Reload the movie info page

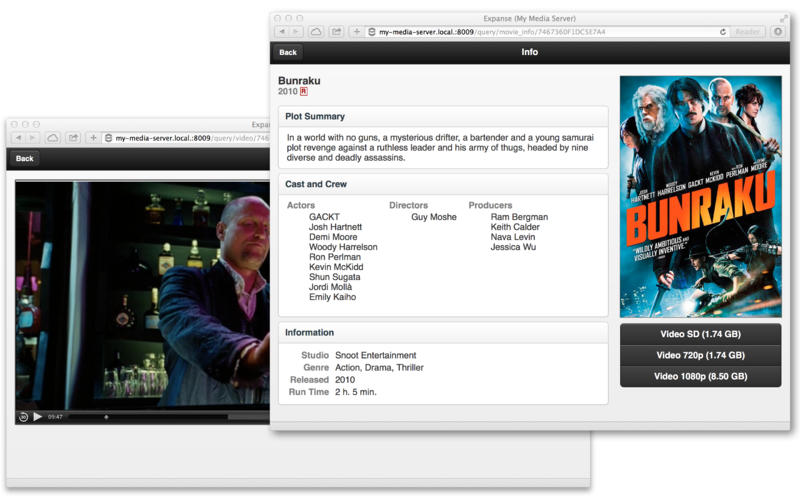(x=722, y=32)
